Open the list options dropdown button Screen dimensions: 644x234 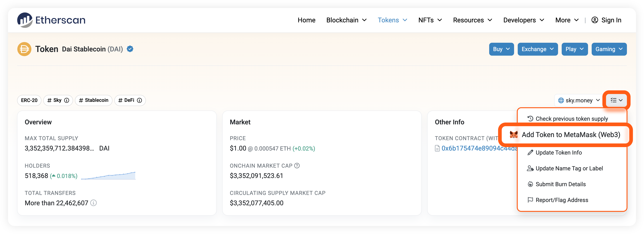pyautogui.click(x=616, y=100)
